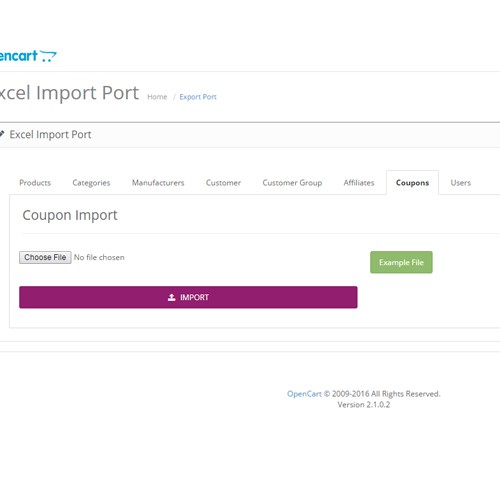Viewport: 500px width, 500px height.
Task: Click the pencil icon beside Excel Import Port
Action: point(2,134)
